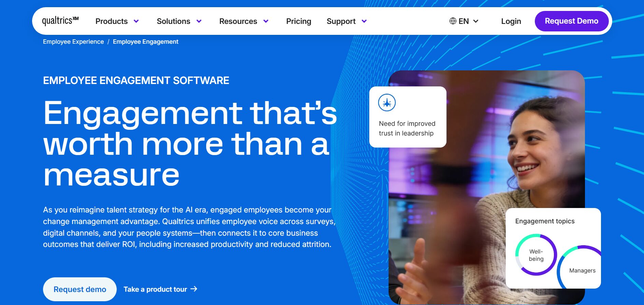Screen dimensions: 644x305
Task: Click the purple Request Demo button
Action: point(572,21)
